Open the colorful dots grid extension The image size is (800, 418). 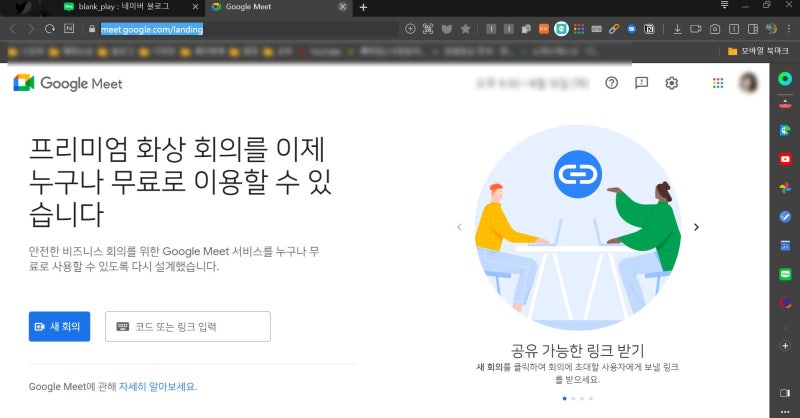[579, 29]
